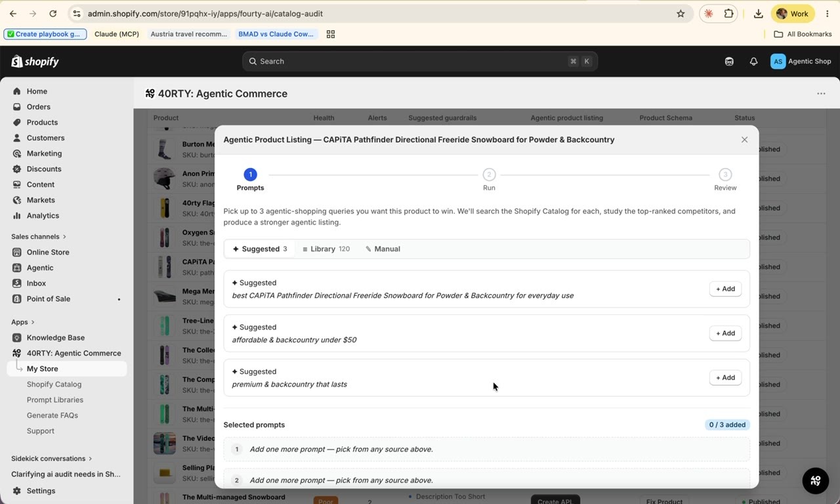The height and width of the screenshot is (504, 840).
Task: Open Orders in sidebar
Action: 38,107
